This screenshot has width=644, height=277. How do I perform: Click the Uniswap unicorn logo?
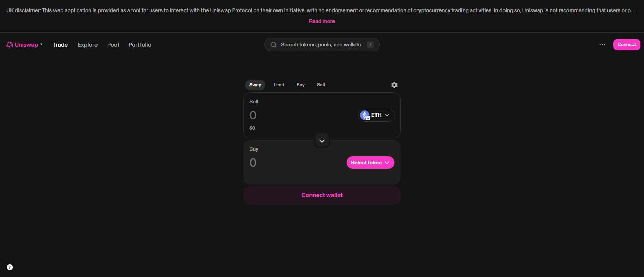click(x=10, y=45)
